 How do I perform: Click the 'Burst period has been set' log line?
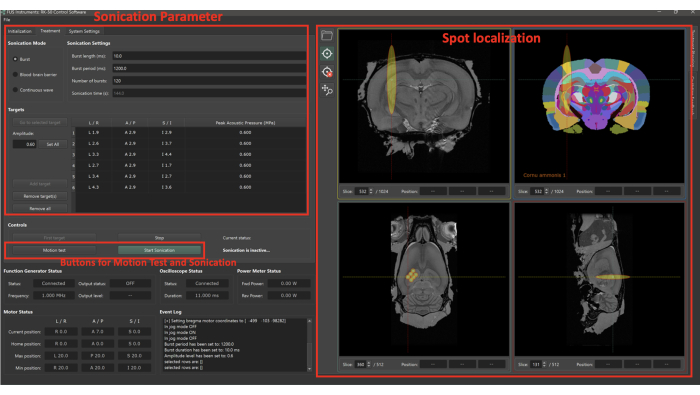[x=199, y=344]
